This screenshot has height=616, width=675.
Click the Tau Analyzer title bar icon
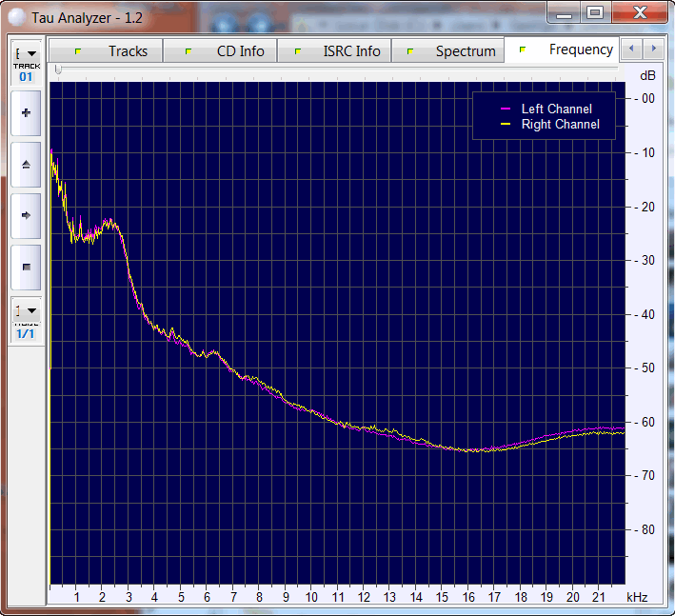pos(17,16)
